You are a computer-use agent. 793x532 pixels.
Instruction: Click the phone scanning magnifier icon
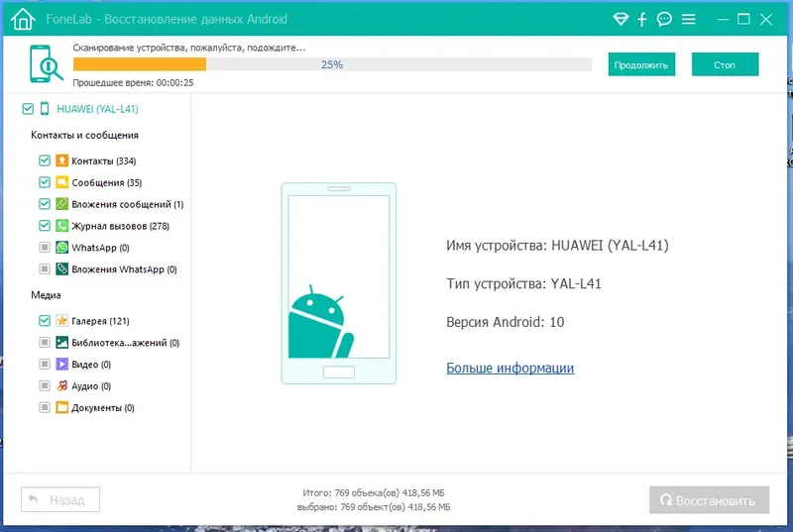click(x=46, y=63)
